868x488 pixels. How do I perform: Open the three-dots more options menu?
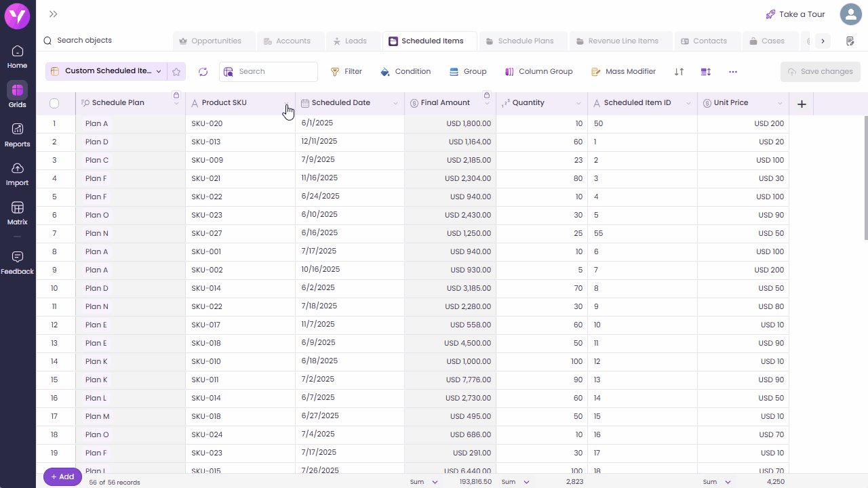[x=733, y=71]
